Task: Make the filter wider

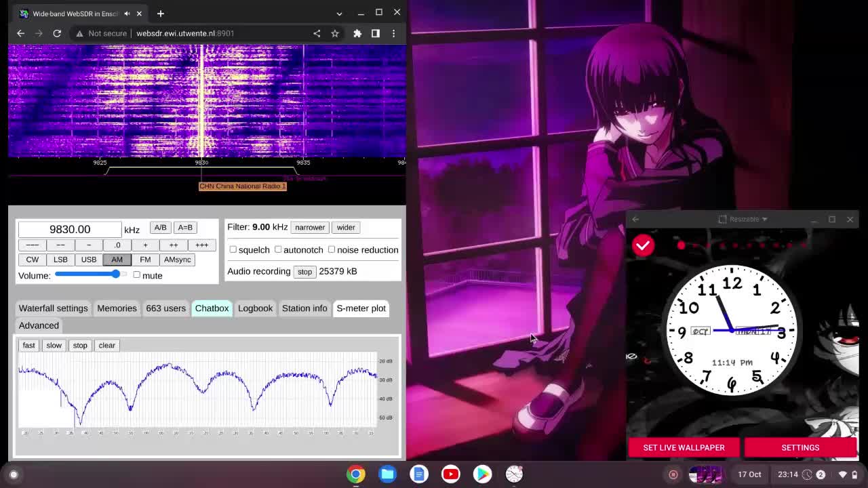Action: (346, 228)
